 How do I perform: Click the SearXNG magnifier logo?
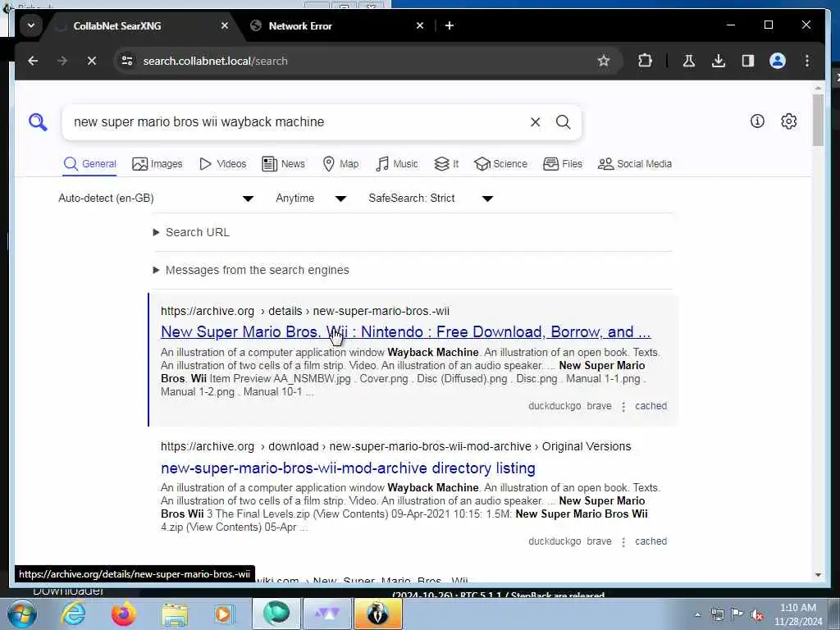click(38, 121)
